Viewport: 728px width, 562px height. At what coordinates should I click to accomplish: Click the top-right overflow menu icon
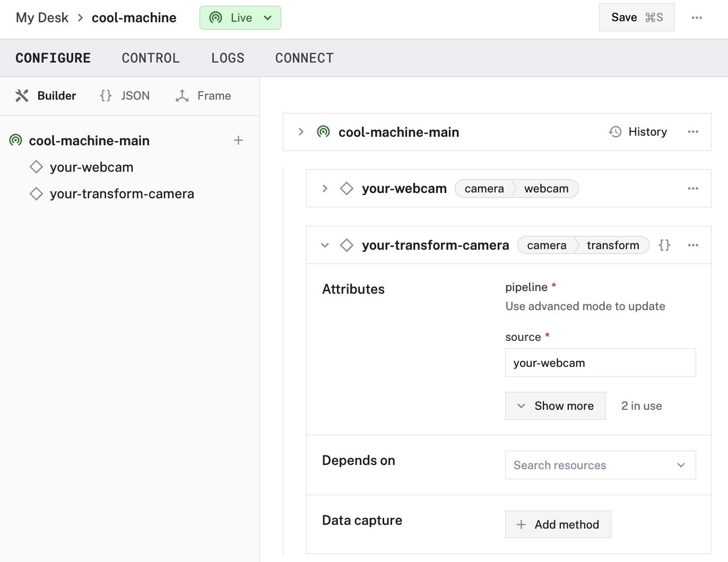pyautogui.click(x=697, y=17)
